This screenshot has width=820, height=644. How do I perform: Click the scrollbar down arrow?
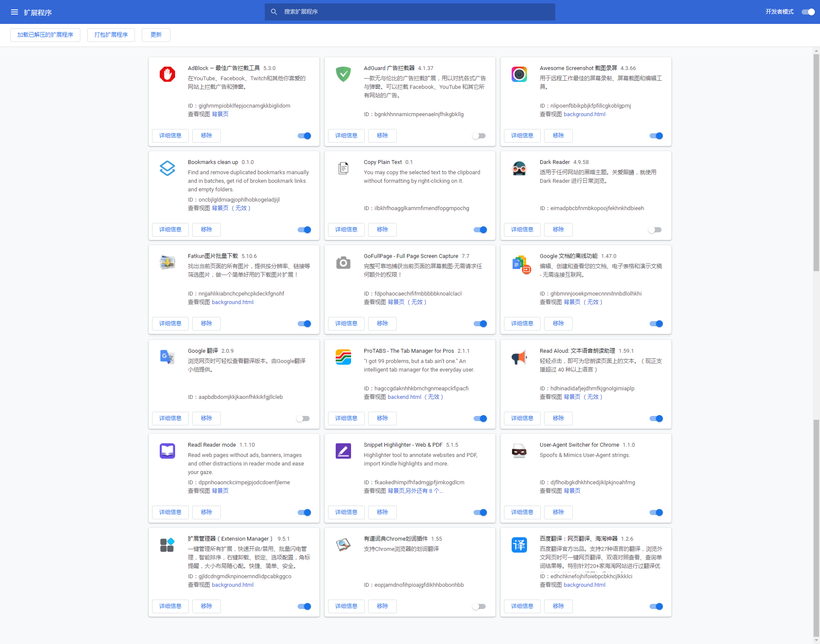[x=816, y=640]
